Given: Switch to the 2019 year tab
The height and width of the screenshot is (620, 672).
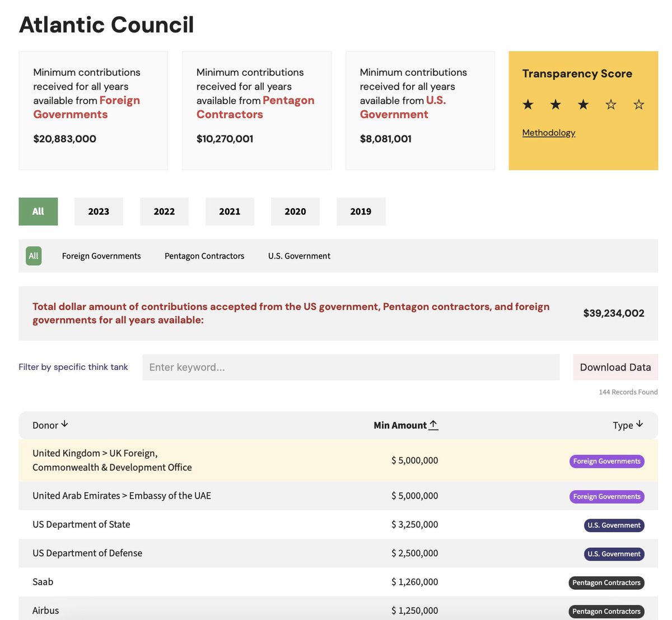Looking at the screenshot, I should 361,212.
